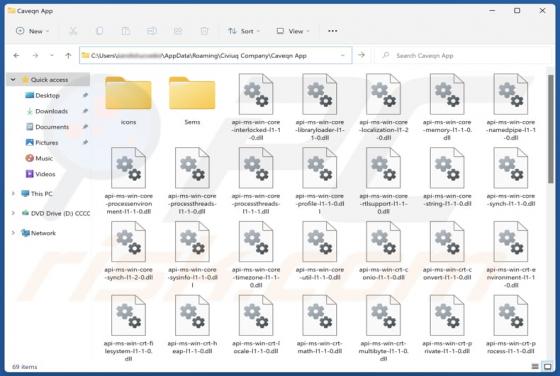Open the Sort dropdown menu
560x376 pixels.
(244, 31)
